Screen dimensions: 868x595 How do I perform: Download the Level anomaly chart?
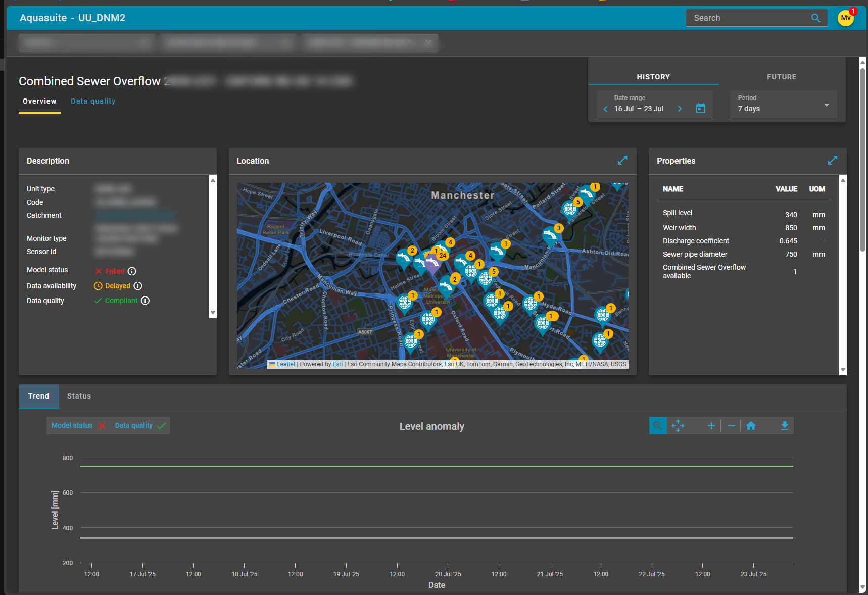(785, 426)
